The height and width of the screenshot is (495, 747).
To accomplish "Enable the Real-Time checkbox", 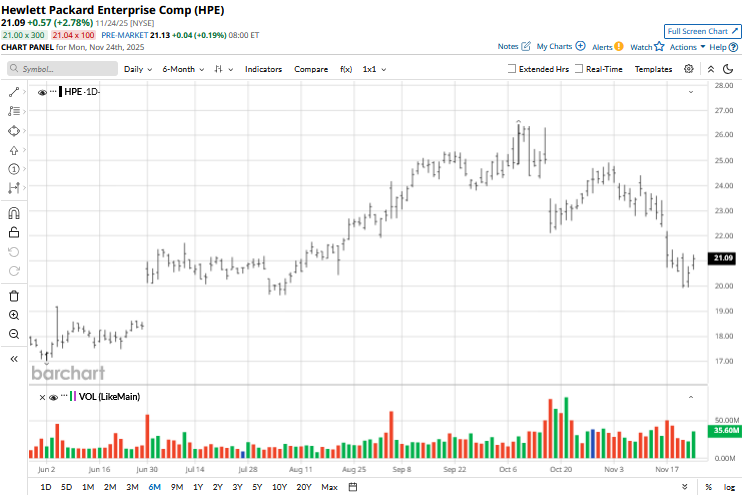I will point(579,69).
